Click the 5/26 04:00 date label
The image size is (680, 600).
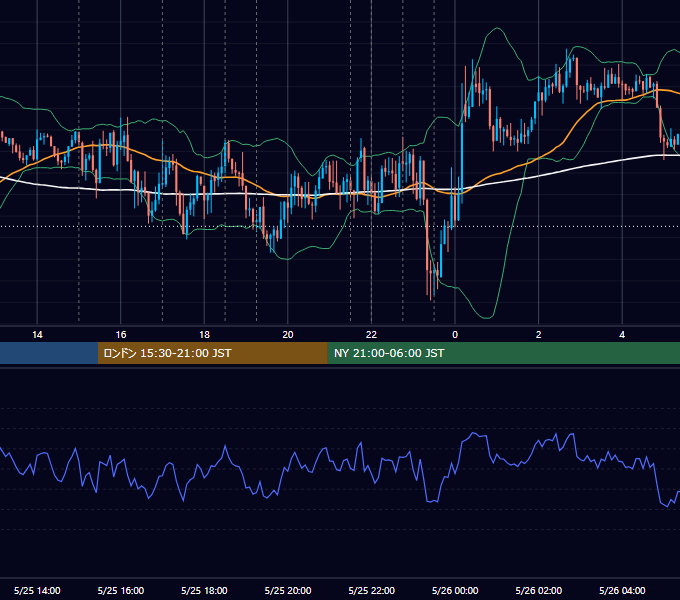[622, 590]
